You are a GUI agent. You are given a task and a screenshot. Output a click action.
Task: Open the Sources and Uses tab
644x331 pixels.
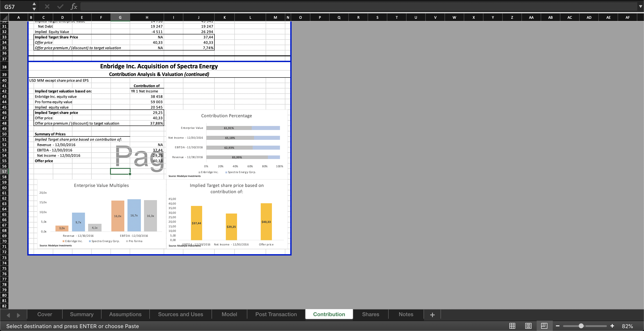tap(180, 314)
